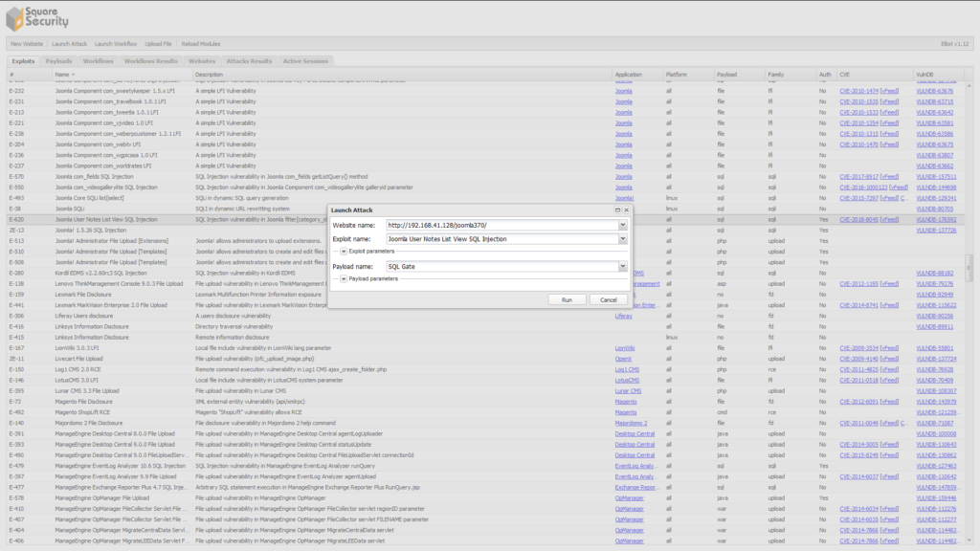This screenshot has height=551, width=980.
Task: Open the Attacks Results tab
Action: 249,61
